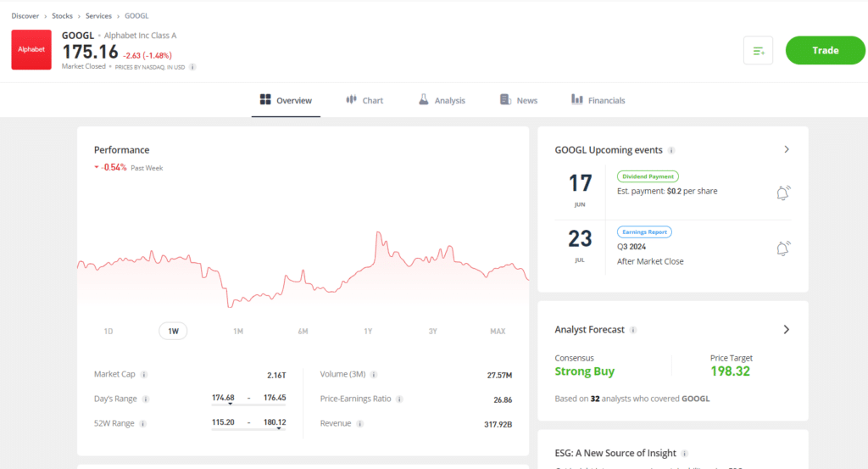This screenshot has width=868, height=469.
Task: Click the Overview grid icon
Action: [x=265, y=99]
